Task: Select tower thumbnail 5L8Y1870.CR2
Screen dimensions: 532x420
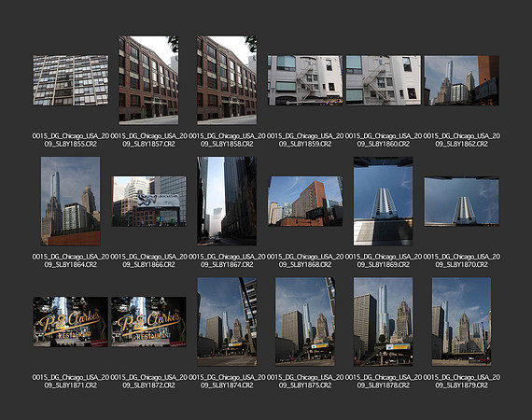Action: point(461,202)
